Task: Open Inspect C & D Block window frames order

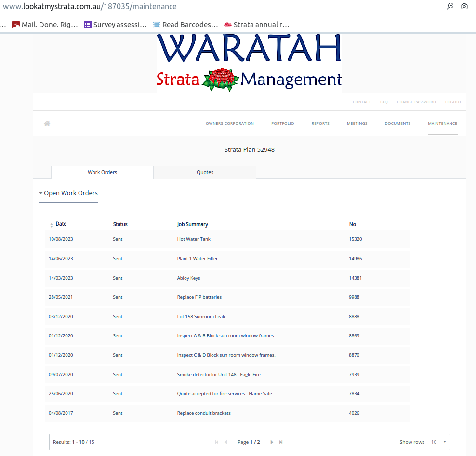Action: pyautogui.click(x=226, y=355)
